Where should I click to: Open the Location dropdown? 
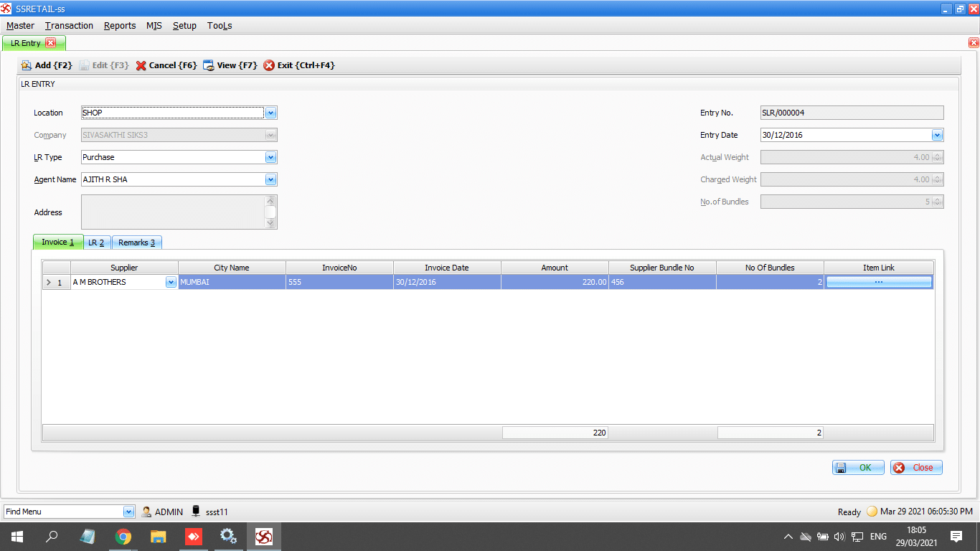pos(271,113)
